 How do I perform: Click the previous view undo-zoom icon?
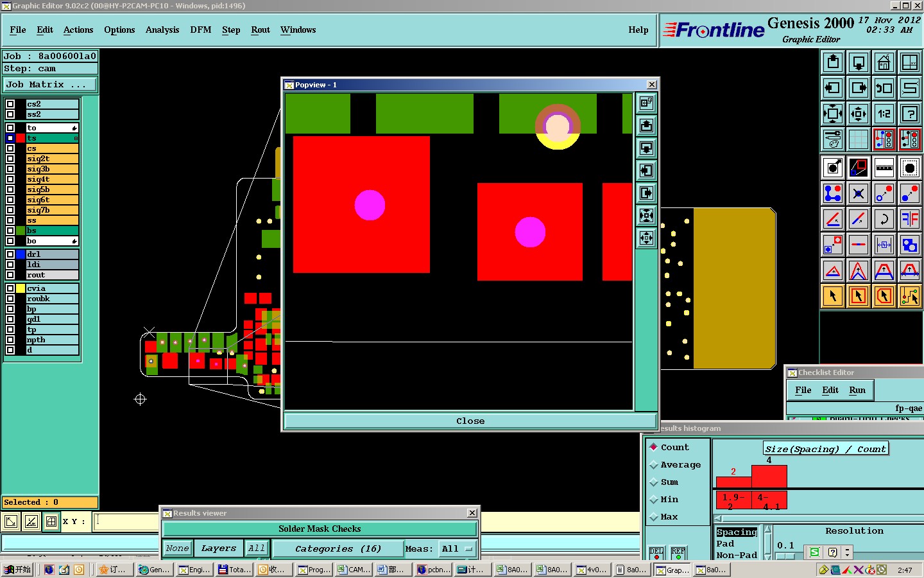(x=884, y=88)
